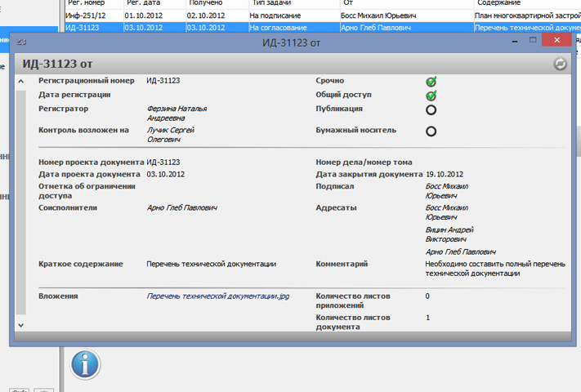The image size is (581, 392).
Task: Click the Содержание column header
Action: coord(498,3)
